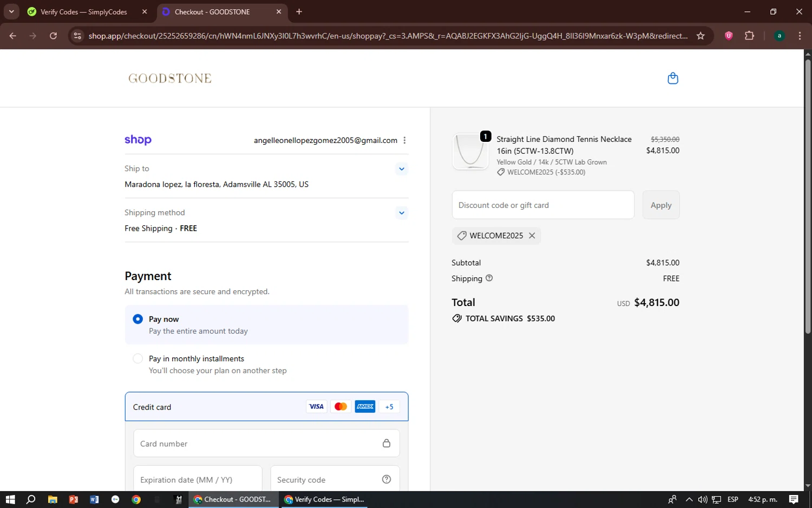Open the Extensions puzzle icon
Screen dimensions: 812x508
[749, 36]
